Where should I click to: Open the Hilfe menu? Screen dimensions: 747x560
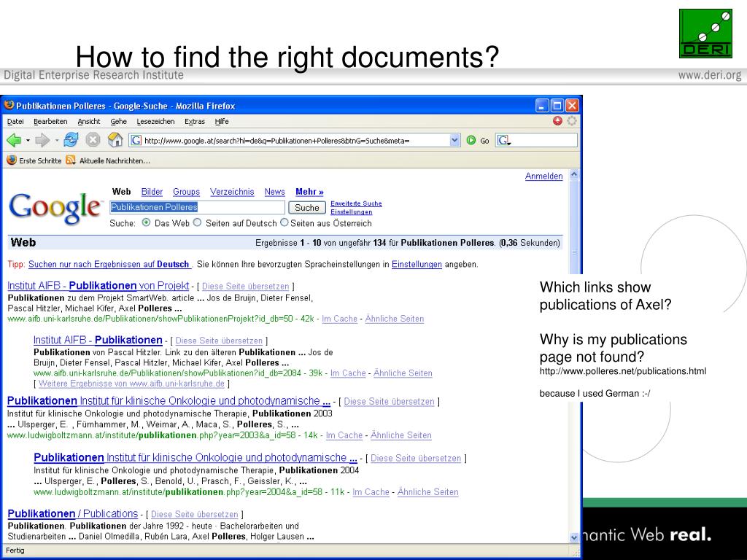tap(222, 122)
